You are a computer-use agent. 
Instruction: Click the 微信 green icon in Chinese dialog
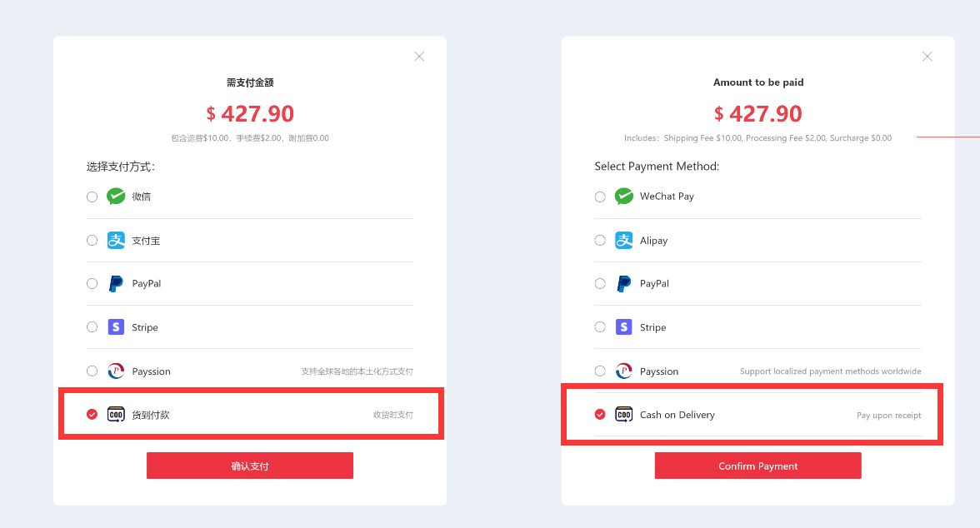116,197
